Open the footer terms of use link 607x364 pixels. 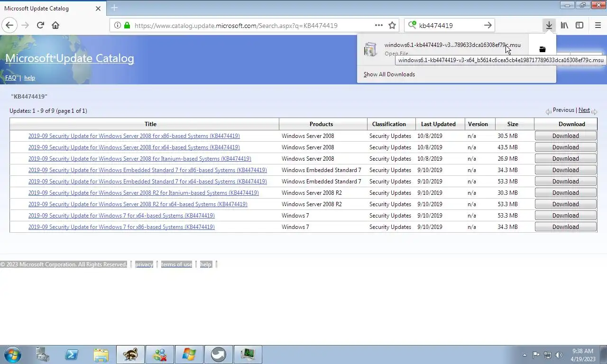pos(176,264)
